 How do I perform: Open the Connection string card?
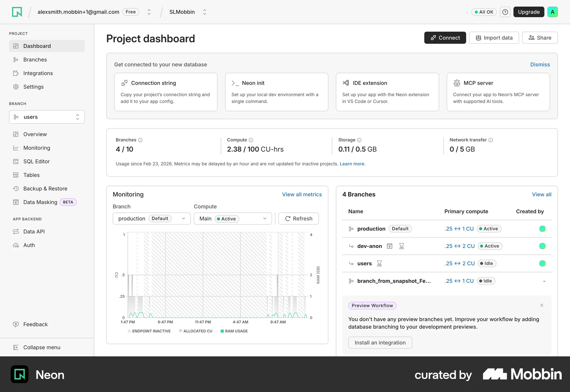tap(166, 92)
